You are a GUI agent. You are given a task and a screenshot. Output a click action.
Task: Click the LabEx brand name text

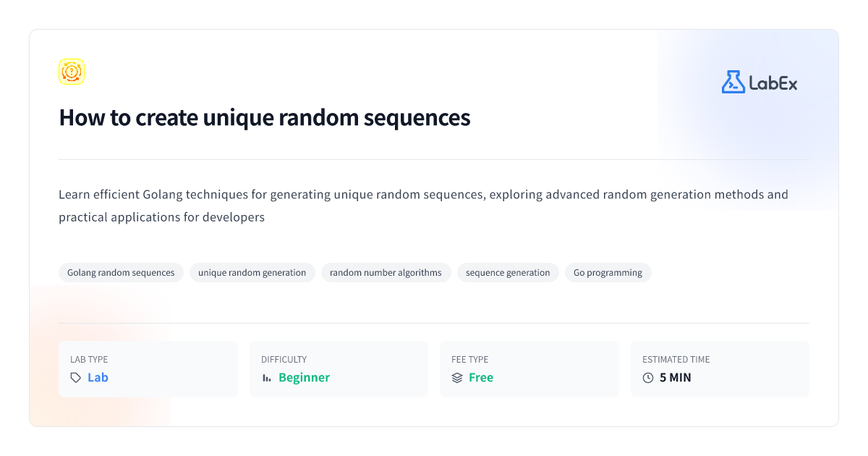[x=773, y=83]
